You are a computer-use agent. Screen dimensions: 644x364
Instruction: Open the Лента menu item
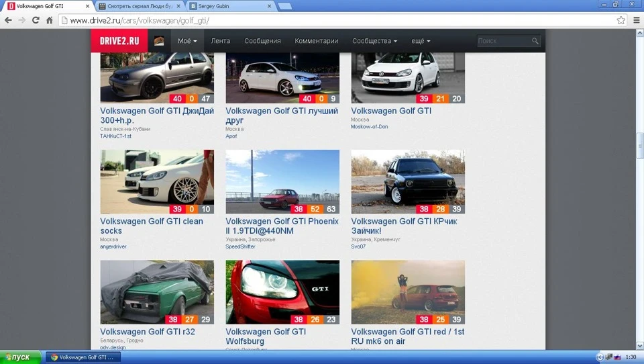[x=221, y=41]
